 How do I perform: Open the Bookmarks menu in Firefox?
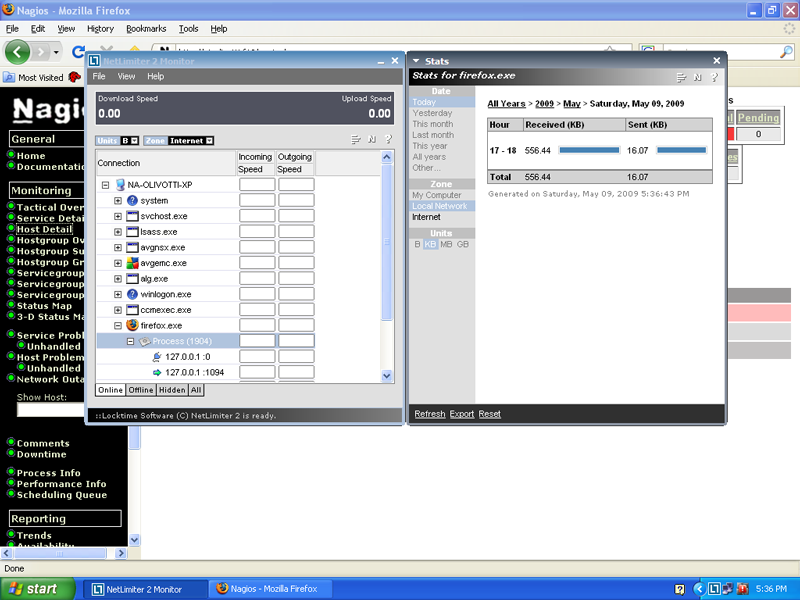146,29
